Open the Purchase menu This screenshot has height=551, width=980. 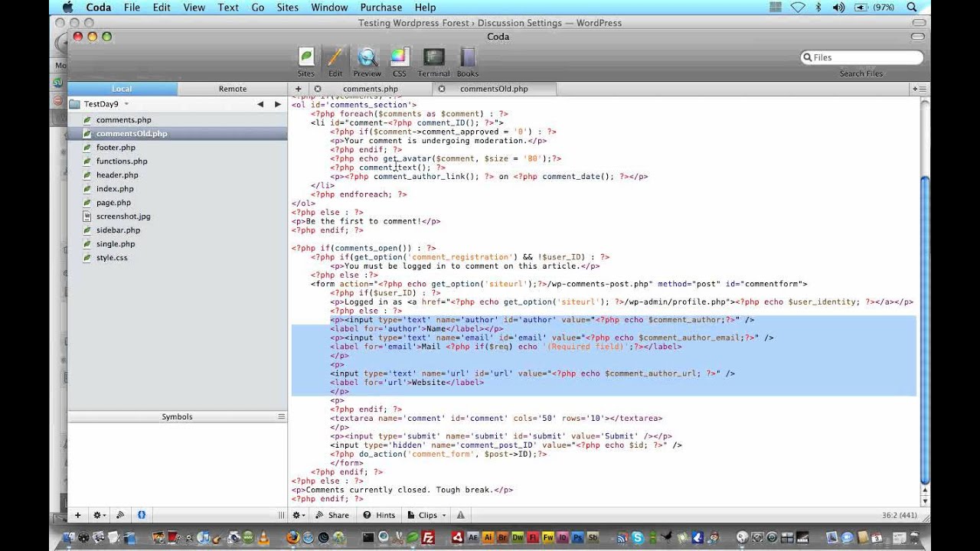(x=381, y=8)
